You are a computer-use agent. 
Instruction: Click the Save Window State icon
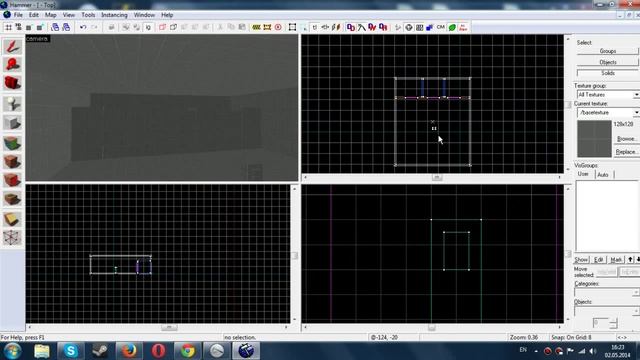pos(66,27)
